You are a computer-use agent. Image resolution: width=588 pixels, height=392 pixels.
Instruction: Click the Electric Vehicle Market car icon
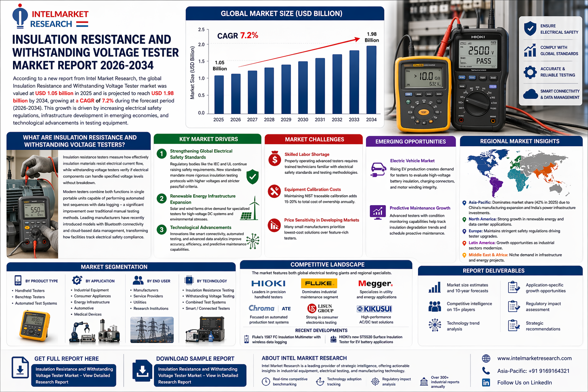(378, 169)
